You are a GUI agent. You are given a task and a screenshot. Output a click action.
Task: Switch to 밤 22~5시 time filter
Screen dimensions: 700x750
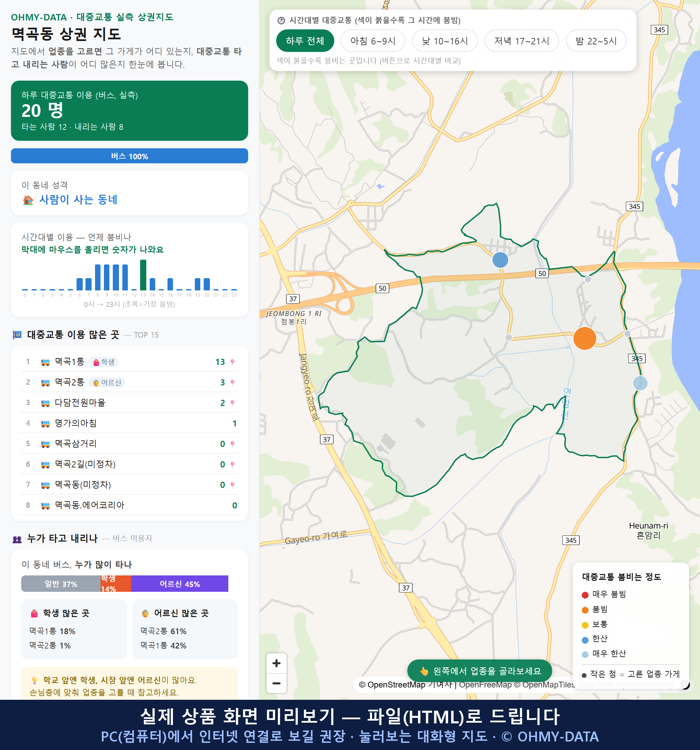596,41
